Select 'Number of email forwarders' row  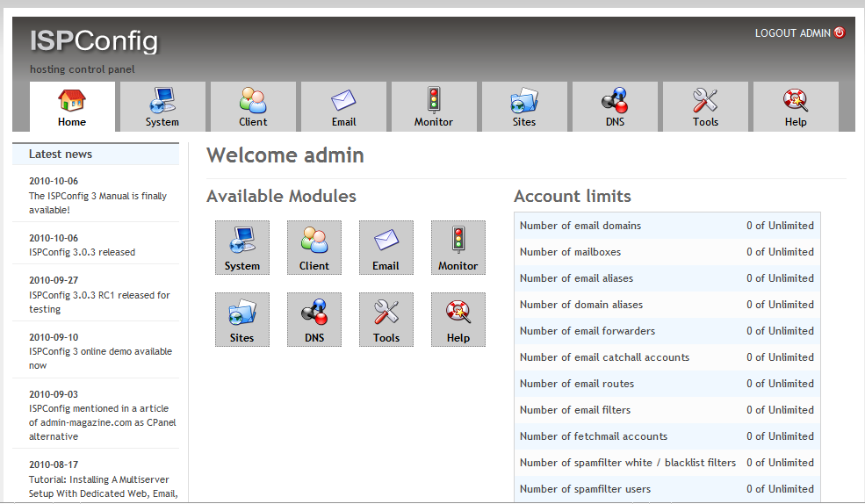pyautogui.click(x=667, y=331)
